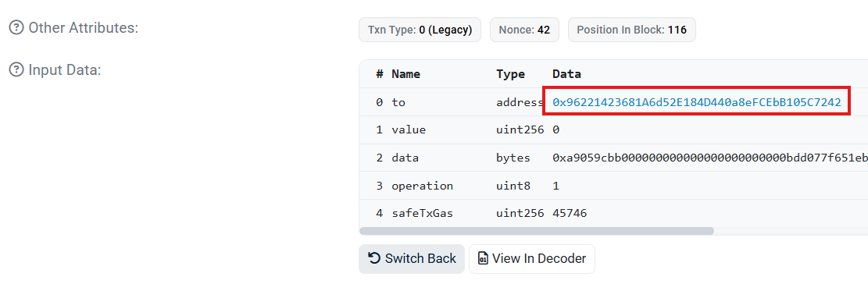Image resolution: width=868 pixels, height=291 pixels.
Task: Click the Nonce: 42 badge
Action: tap(524, 30)
